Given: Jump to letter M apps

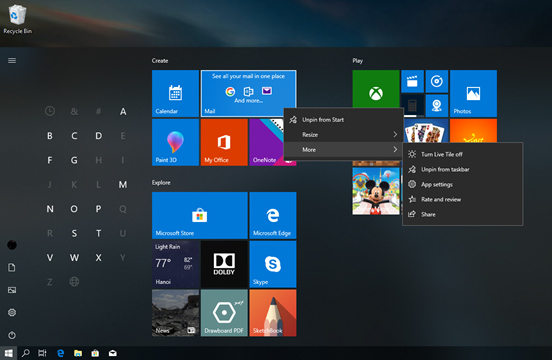Looking at the screenshot, I should click(x=123, y=184).
